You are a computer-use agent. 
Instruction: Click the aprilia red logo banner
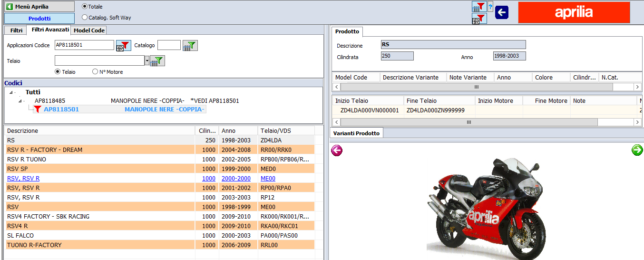574,12
